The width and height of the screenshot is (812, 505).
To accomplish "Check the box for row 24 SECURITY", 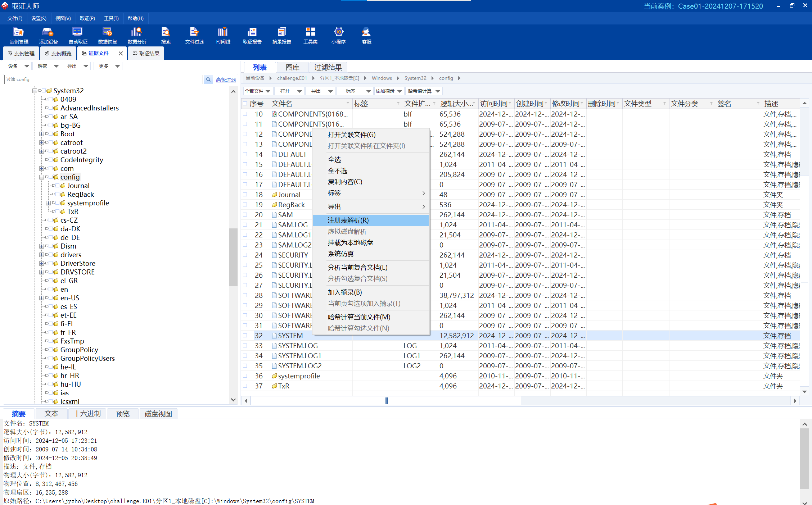I will (x=245, y=255).
